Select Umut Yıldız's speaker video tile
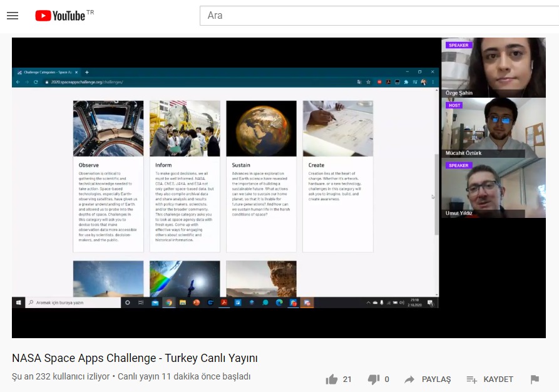 click(493, 188)
